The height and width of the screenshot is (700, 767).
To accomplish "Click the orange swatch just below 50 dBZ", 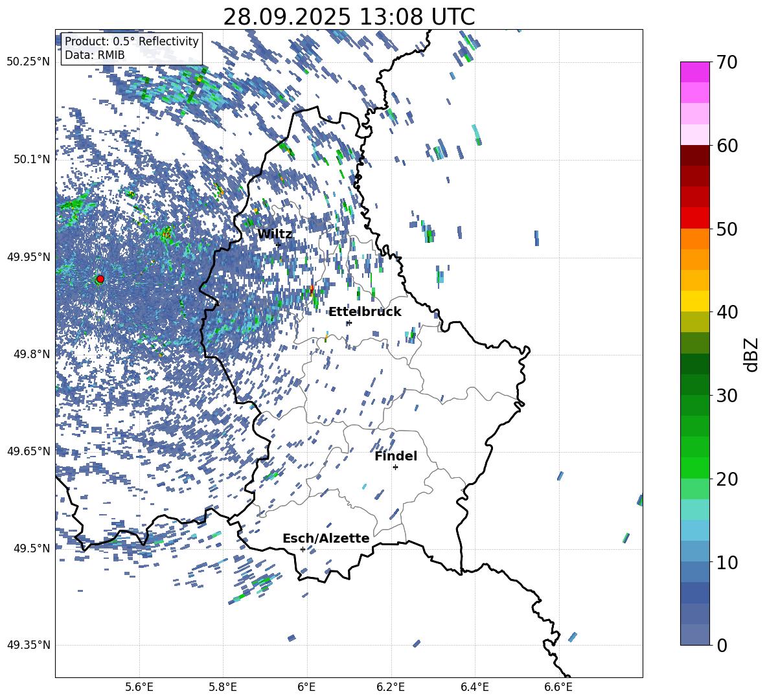I will [695, 238].
